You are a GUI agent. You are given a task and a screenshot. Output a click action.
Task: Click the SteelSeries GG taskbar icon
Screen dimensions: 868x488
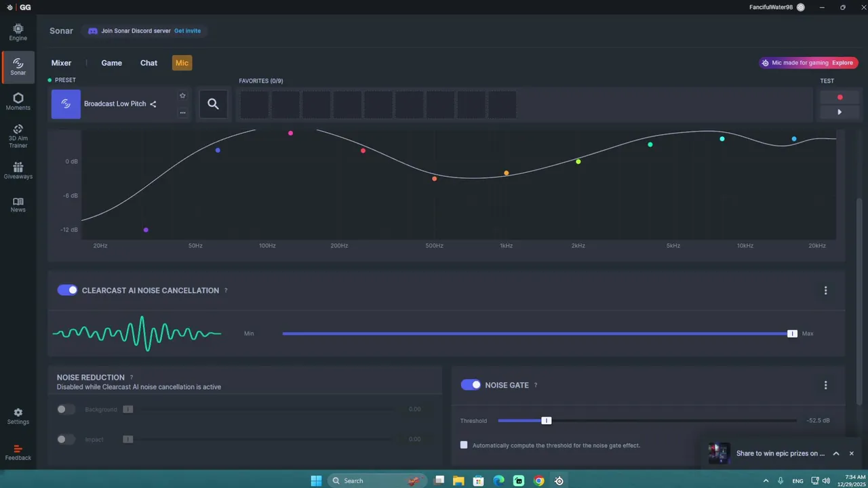(559, 481)
